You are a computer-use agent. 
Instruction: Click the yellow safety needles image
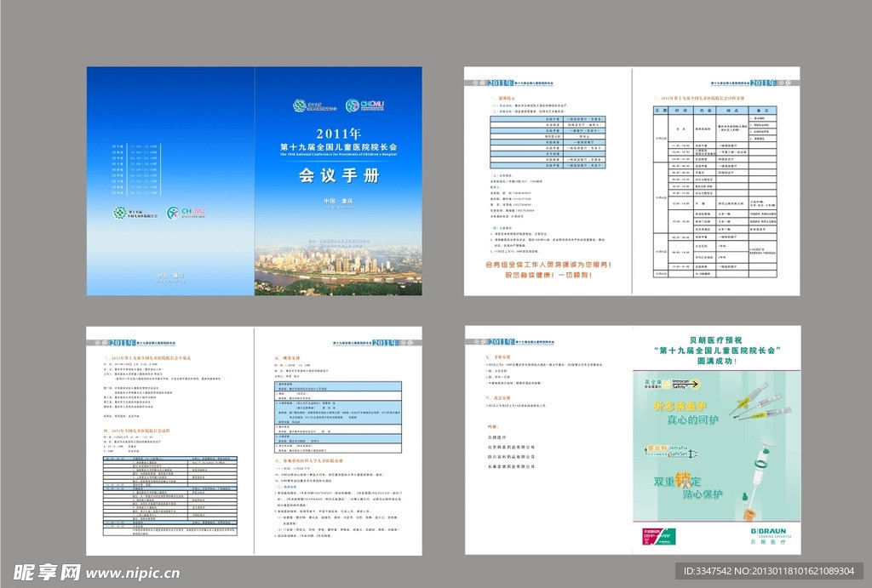(758, 400)
